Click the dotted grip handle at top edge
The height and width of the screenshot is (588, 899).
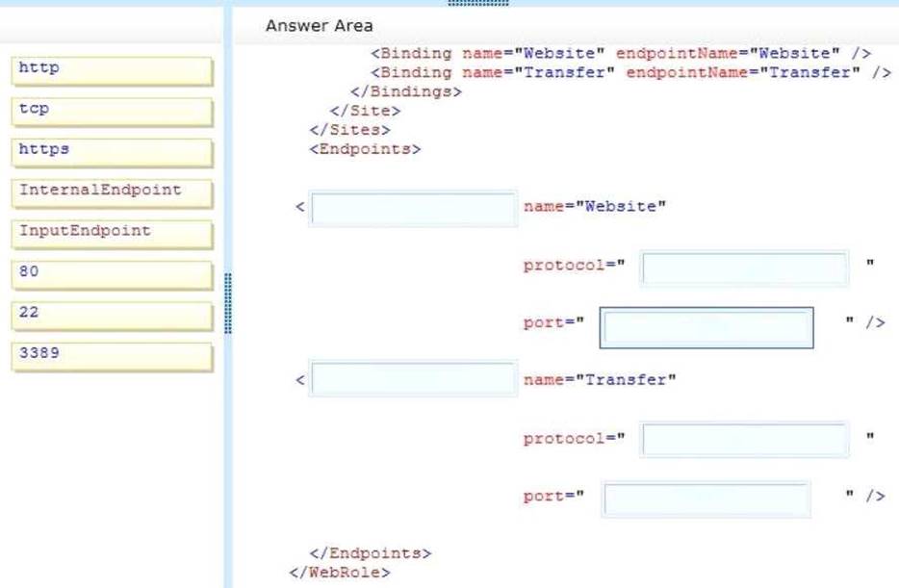coord(478,3)
